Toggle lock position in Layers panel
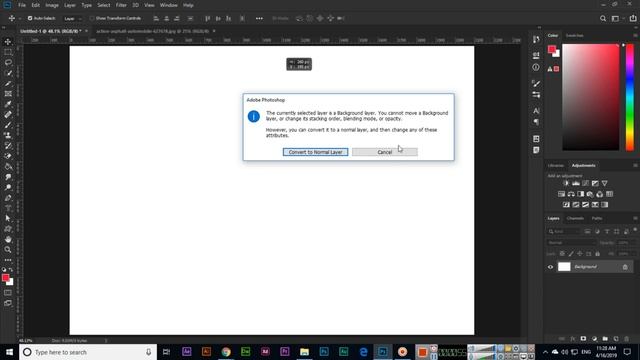 (580, 253)
